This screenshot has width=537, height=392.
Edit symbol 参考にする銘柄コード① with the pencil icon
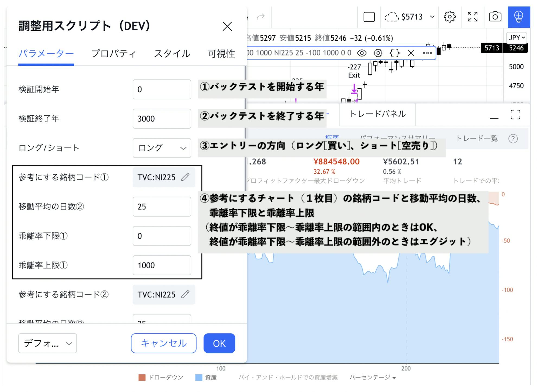pyautogui.click(x=186, y=177)
